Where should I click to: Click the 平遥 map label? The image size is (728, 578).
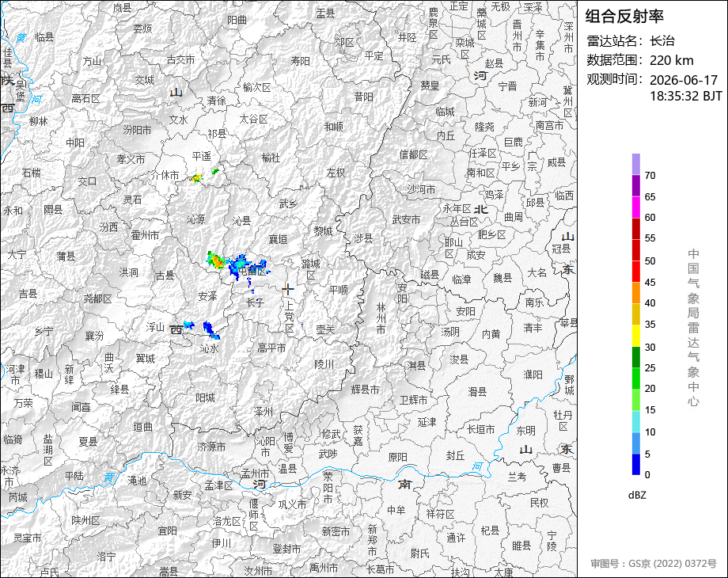pos(202,157)
